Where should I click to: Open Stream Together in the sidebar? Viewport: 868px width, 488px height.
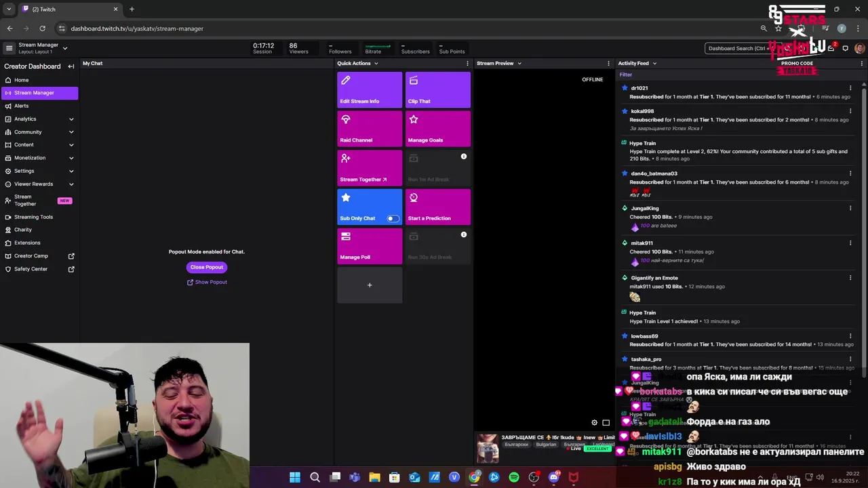point(39,200)
